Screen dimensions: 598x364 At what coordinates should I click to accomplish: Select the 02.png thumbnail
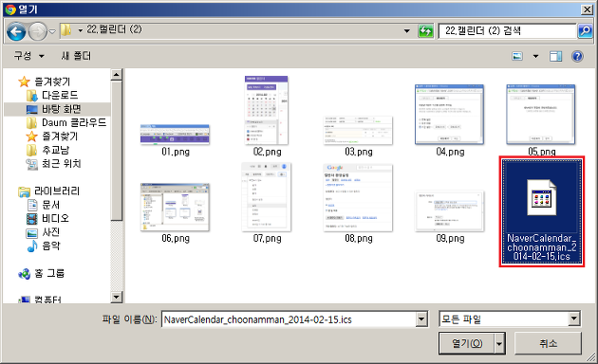[x=266, y=110]
